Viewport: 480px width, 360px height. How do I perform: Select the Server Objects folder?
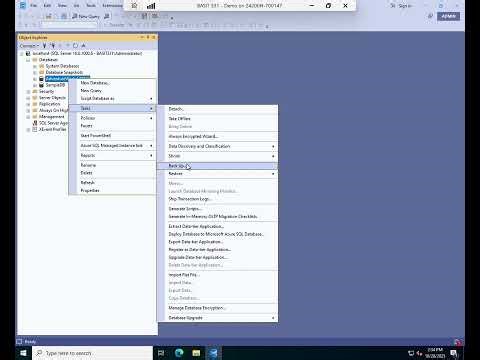[x=52, y=98]
